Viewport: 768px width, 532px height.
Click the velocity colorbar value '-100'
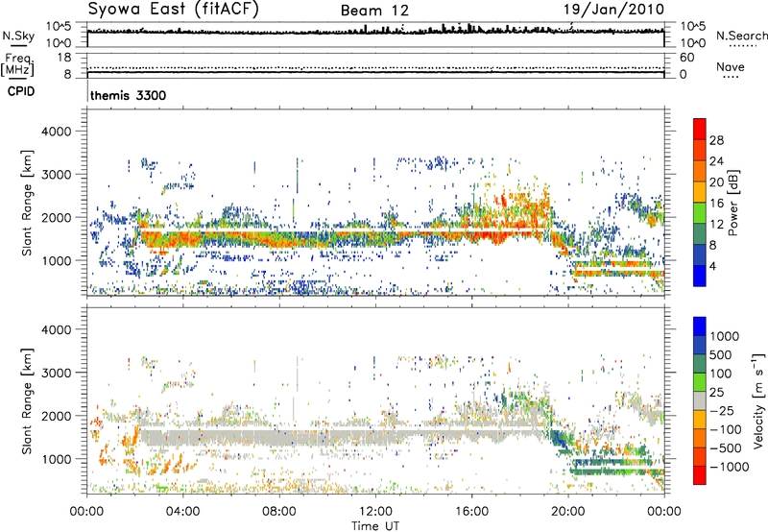pyautogui.click(x=726, y=429)
